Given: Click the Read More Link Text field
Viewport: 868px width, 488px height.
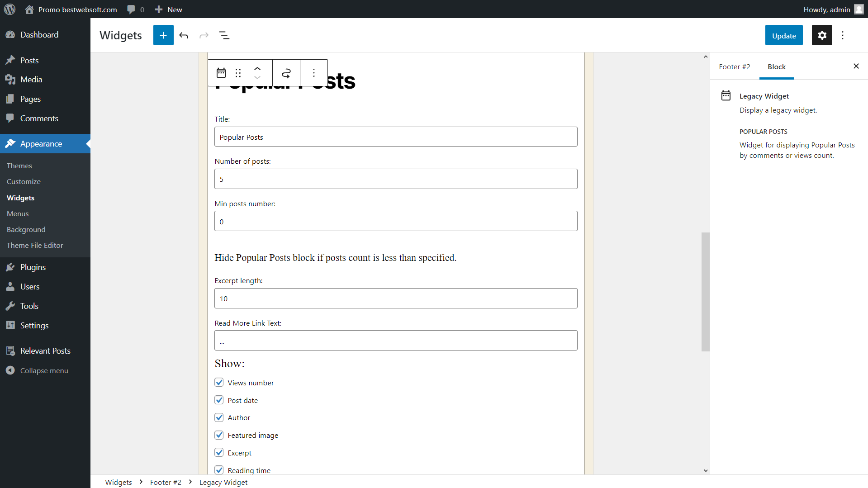Looking at the screenshot, I should point(396,340).
